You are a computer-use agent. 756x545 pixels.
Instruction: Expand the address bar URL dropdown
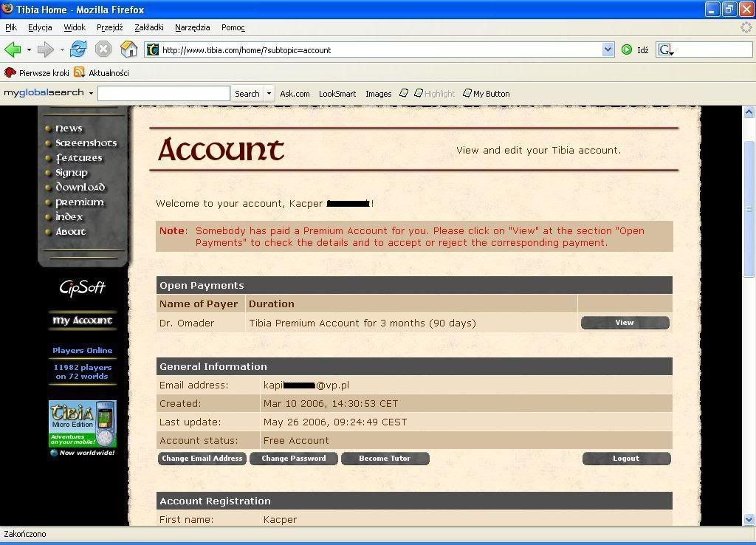click(608, 49)
